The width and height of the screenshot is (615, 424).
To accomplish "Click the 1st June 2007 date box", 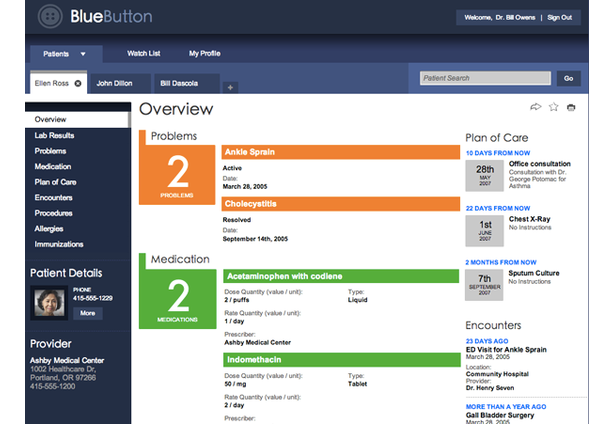I will point(484,231).
